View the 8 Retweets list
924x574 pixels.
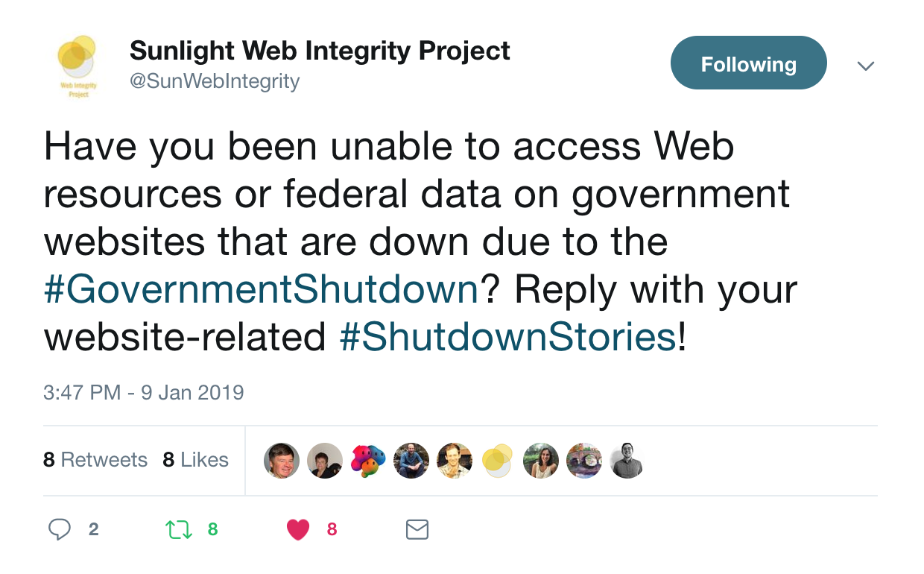point(95,460)
